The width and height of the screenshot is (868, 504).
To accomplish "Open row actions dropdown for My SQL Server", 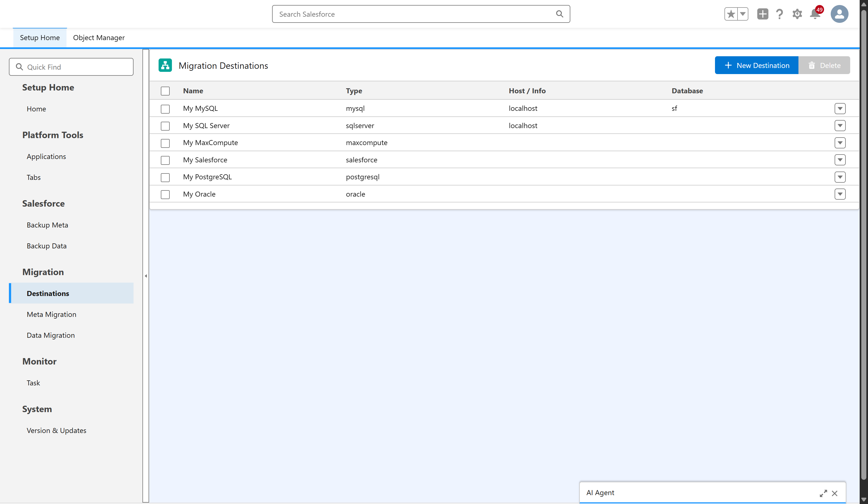I will pyautogui.click(x=840, y=126).
